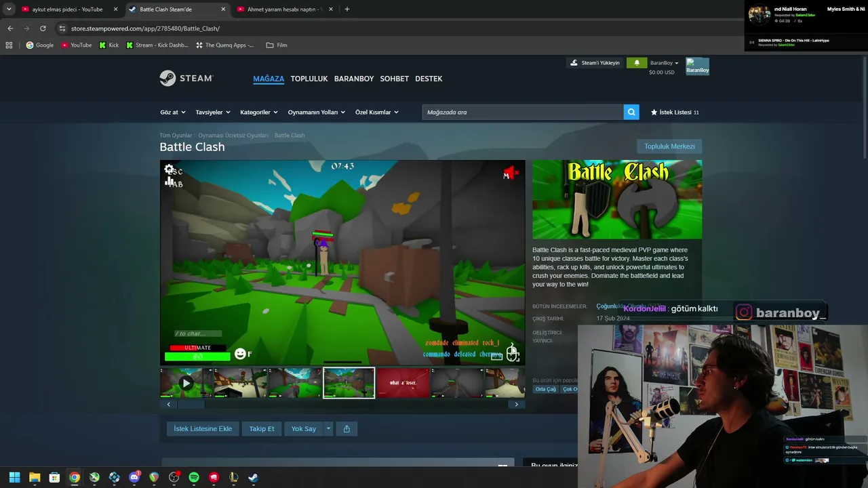Expand Oynamanın Yolları dropdown
Image resolution: width=868 pixels, height=488 pixels.
tap(317, 112)
